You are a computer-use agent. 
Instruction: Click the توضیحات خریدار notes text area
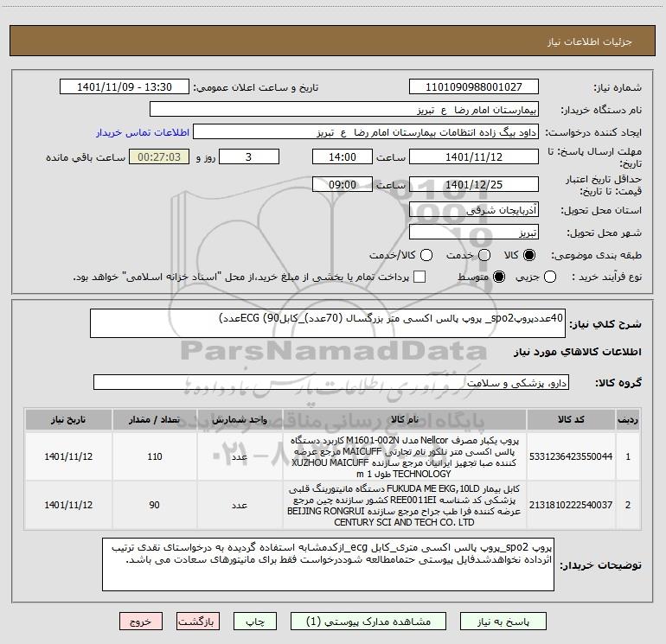pyautogui.click(x=328, y=564)
